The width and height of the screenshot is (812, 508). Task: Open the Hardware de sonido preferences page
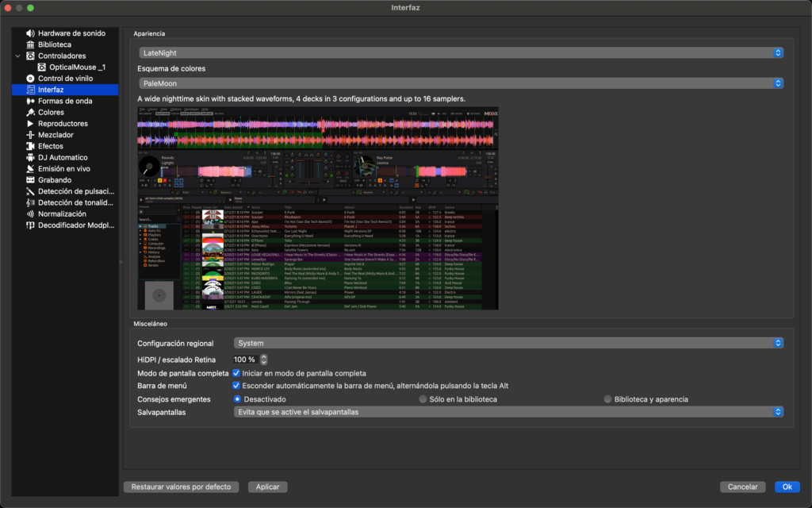point(71,33)
